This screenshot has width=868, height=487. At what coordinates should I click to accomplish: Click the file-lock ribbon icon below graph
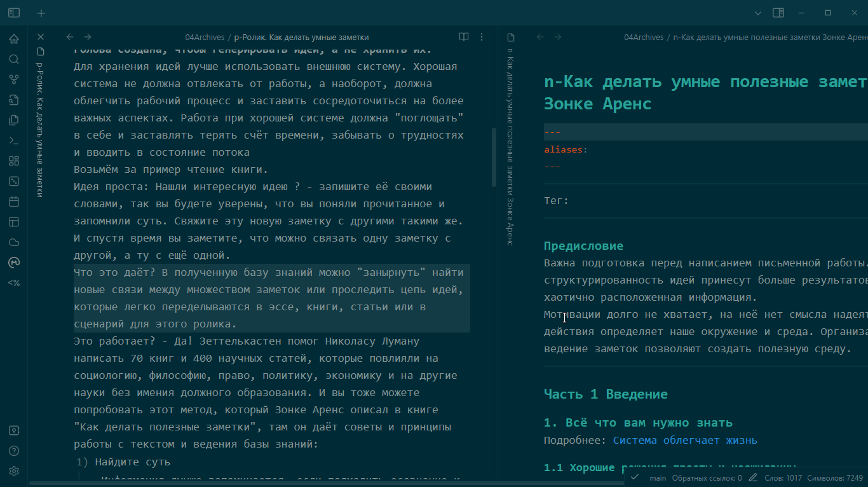[x=14, y=100]
